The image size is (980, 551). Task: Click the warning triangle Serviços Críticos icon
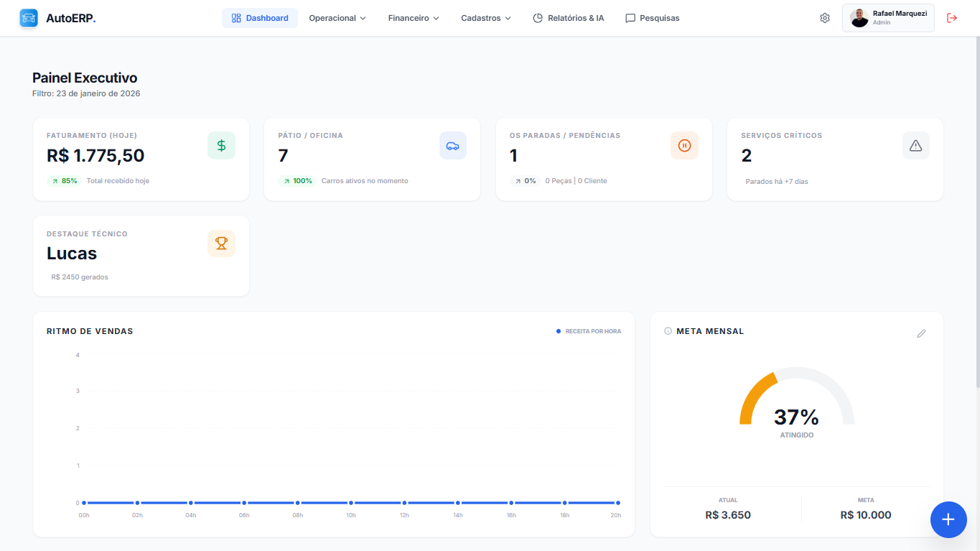coord(915,146)
